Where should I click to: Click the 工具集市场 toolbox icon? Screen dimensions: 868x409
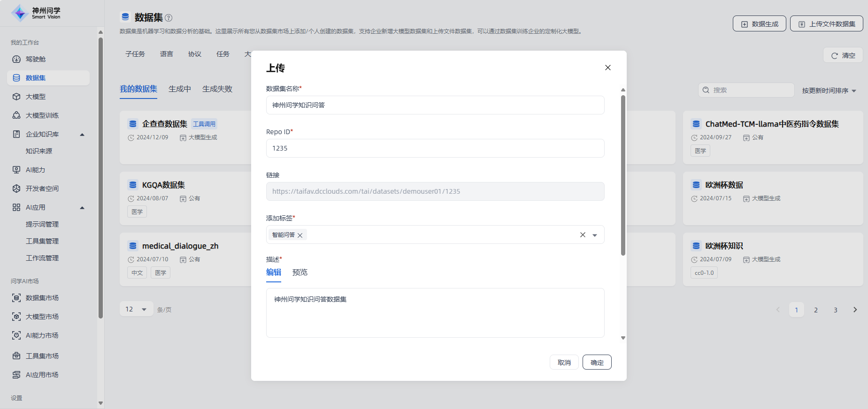(16, 356)
